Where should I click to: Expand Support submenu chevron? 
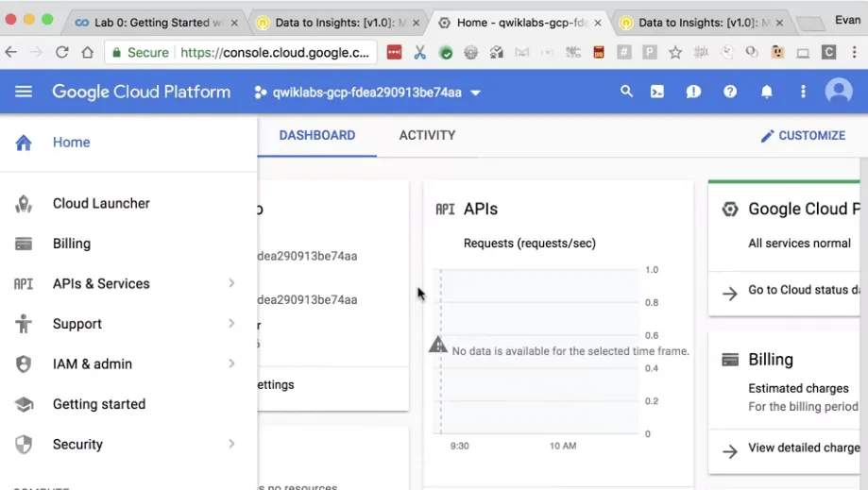tap(231, 323)
